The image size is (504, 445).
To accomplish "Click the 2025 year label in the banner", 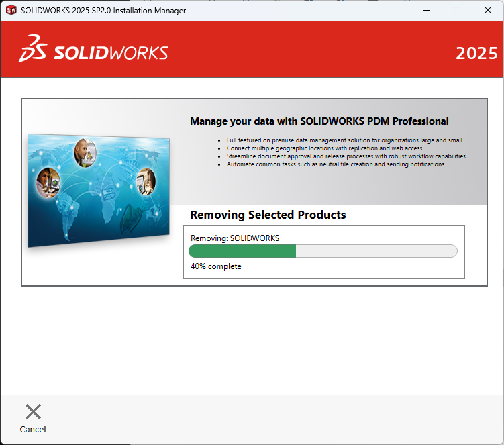I will (x=476, y=54).
